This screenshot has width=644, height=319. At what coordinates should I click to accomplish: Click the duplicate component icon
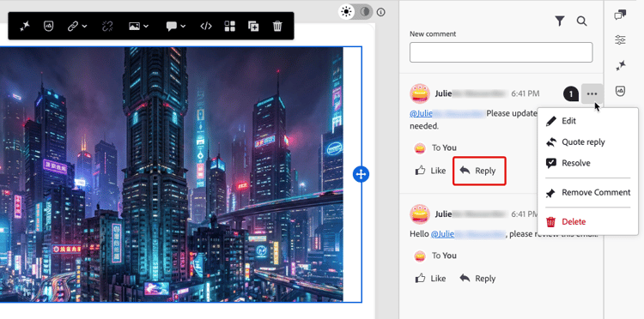[x=253, y=27]
